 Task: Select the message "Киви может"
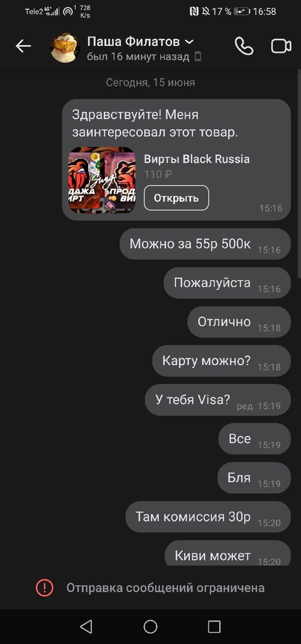(228, 553)
